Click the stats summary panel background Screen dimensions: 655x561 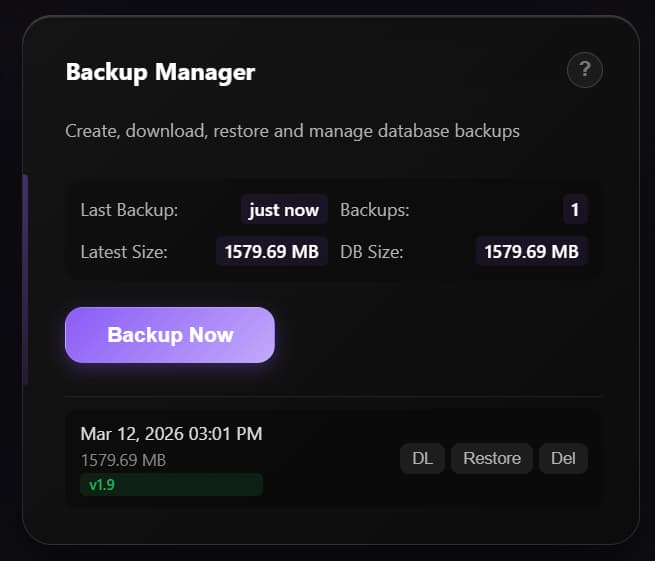point(334,231)
